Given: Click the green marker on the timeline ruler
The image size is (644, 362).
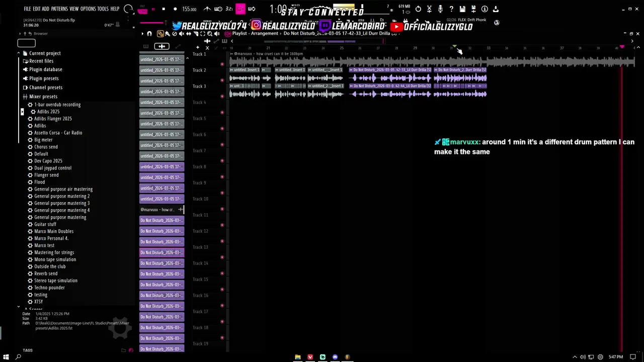Looking at the screenshot, I should 454,46.
